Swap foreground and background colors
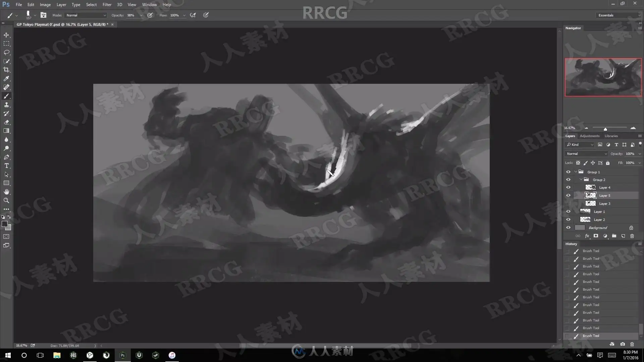The height and width of the screenshot is (362, 644). pos(9,217)
